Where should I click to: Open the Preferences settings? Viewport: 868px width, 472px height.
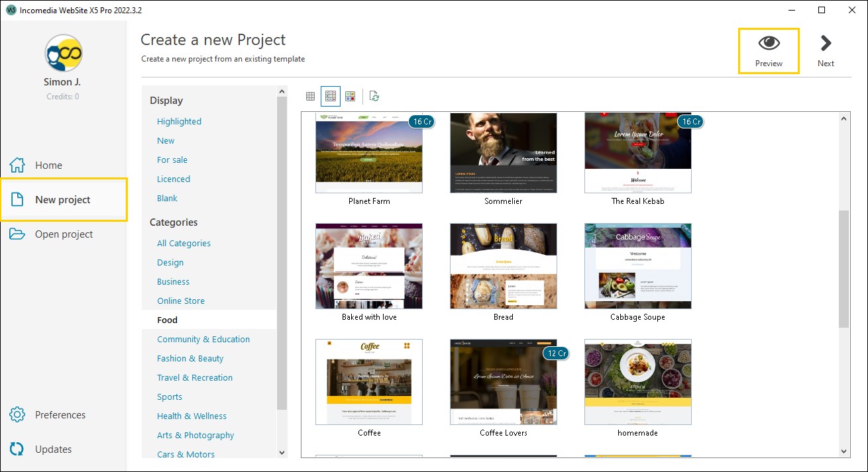tap(60, 414)
